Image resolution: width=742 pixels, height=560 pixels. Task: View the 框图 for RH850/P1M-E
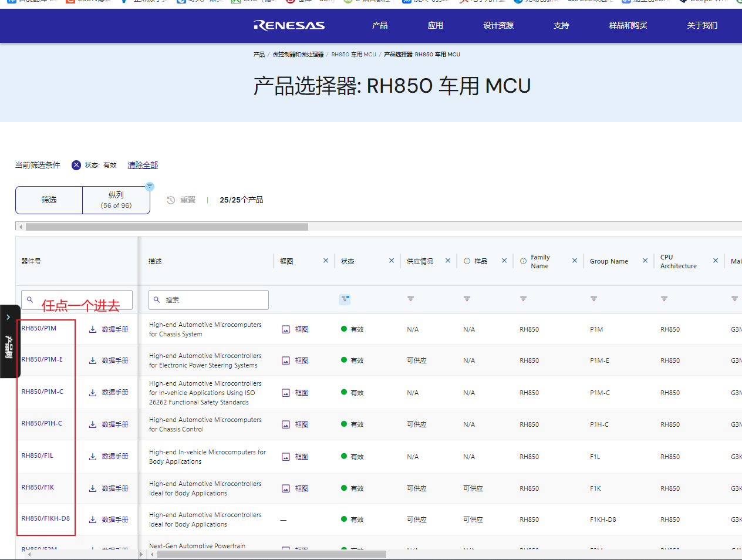pyautogui.click(x=295, y=360)
